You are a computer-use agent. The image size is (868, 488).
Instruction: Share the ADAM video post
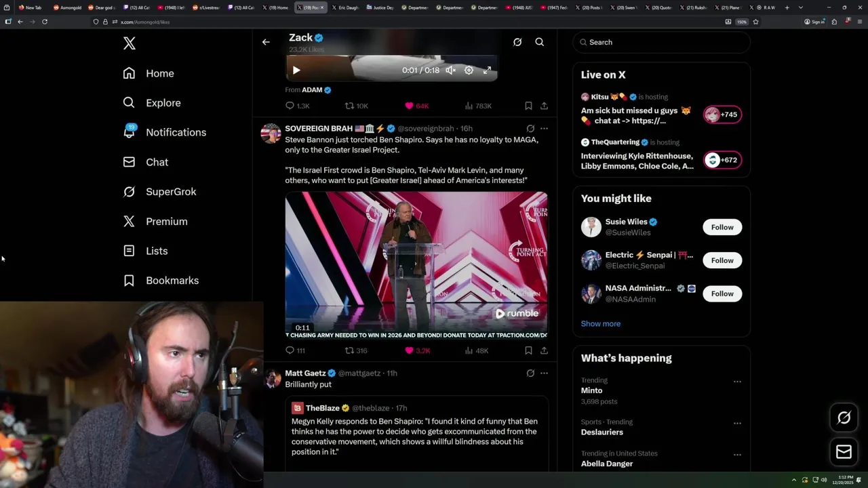click(x=544, y=106)
